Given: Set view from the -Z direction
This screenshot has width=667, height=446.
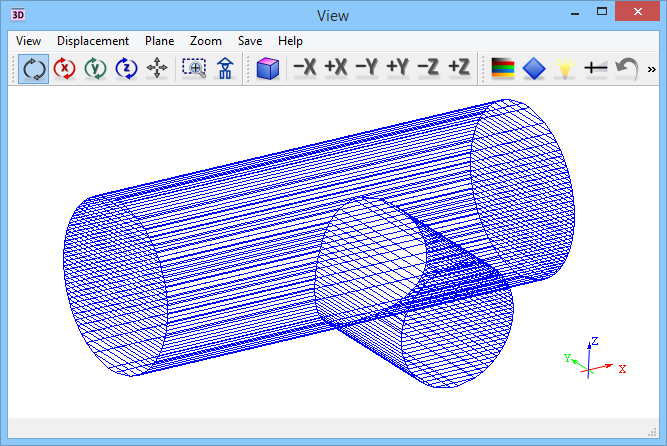Looking at the screenshot, I should [428, 67].
